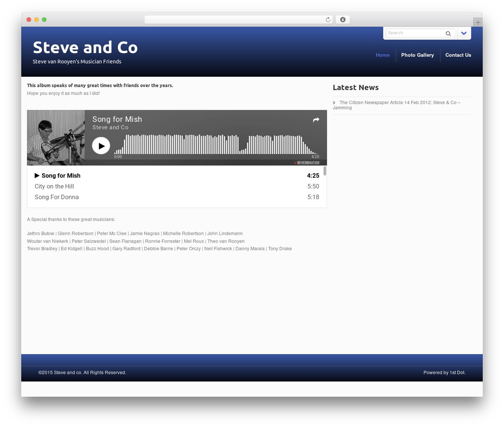504x427 pixels.
Task: Click the ReverbNation logo in the player
Action: tap(307, 163)
